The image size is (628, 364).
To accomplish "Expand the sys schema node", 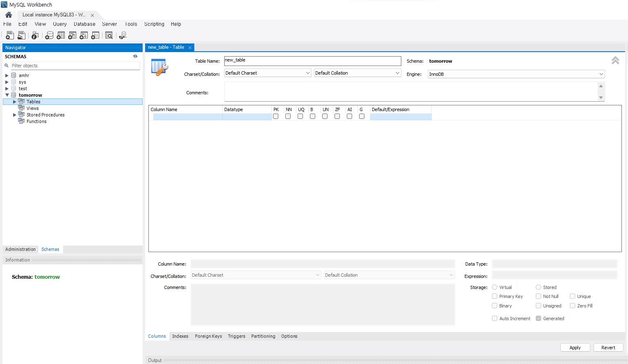I will 7,82.
